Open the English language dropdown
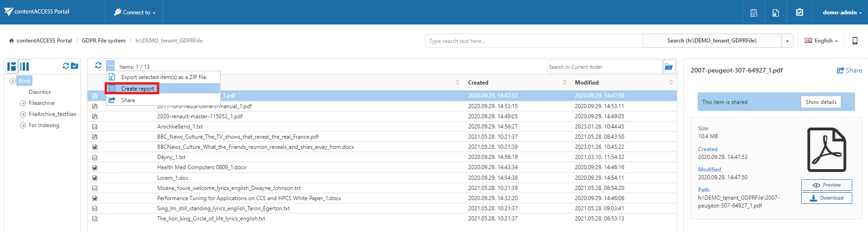 (x=821, y=41)
